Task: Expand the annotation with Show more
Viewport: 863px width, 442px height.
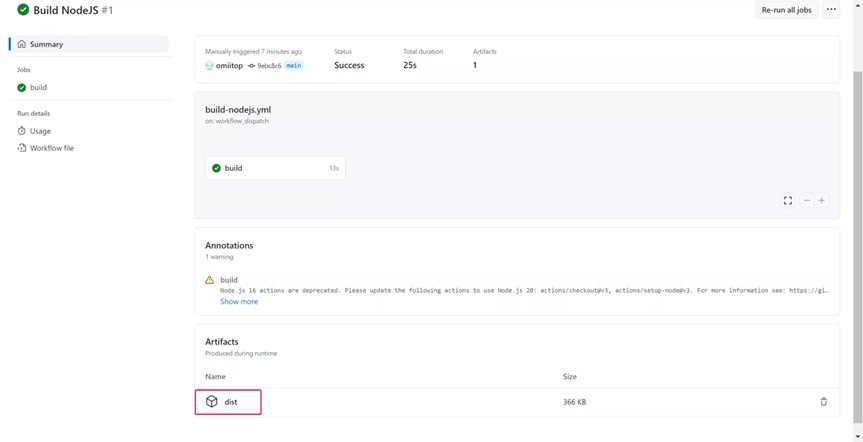Action: click(239, 301)
